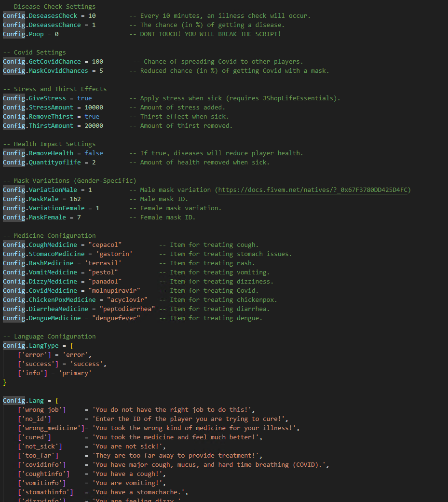The image size is (448, 502).
Task: Click the '-- Health Impact Settings' comment
Action: pyautogui.click(x=49, y=144)
